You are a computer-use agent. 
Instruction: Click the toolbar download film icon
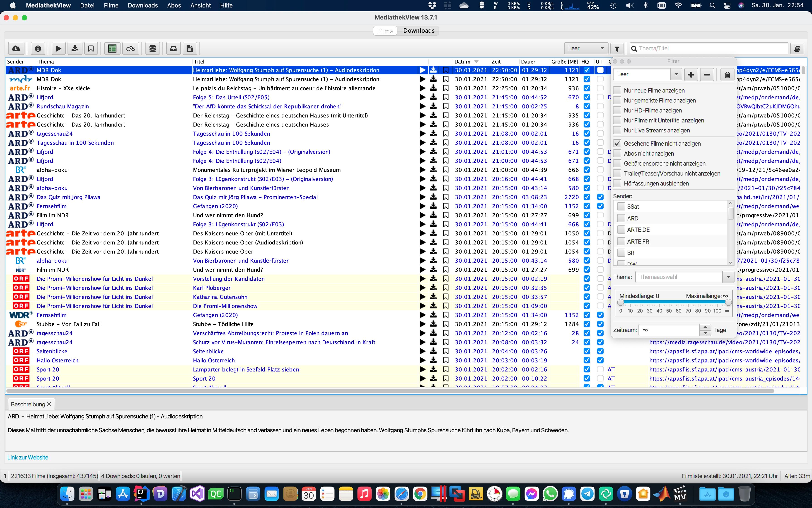75,49
